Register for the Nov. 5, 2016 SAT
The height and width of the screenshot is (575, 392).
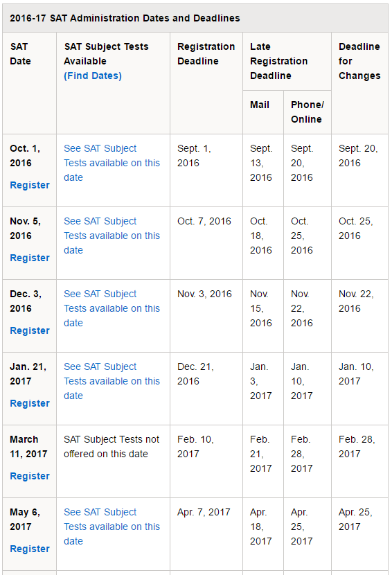click(30, 258)
